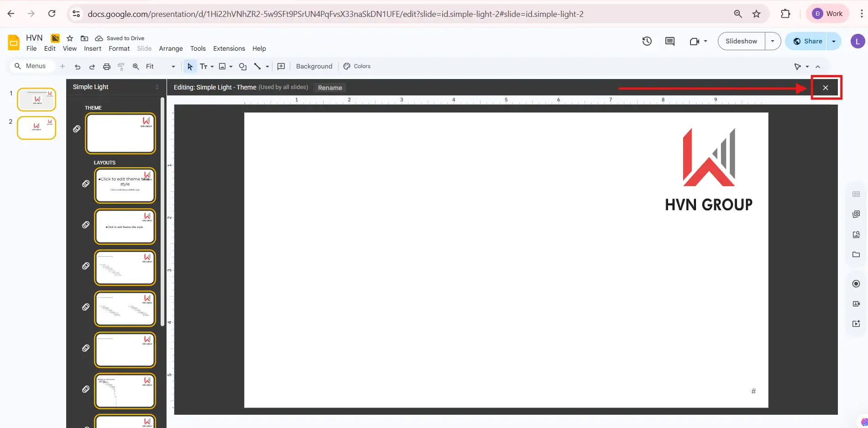Expand Share options dropdown arrow
Viewport: 868px width, 428px height.
834,41
